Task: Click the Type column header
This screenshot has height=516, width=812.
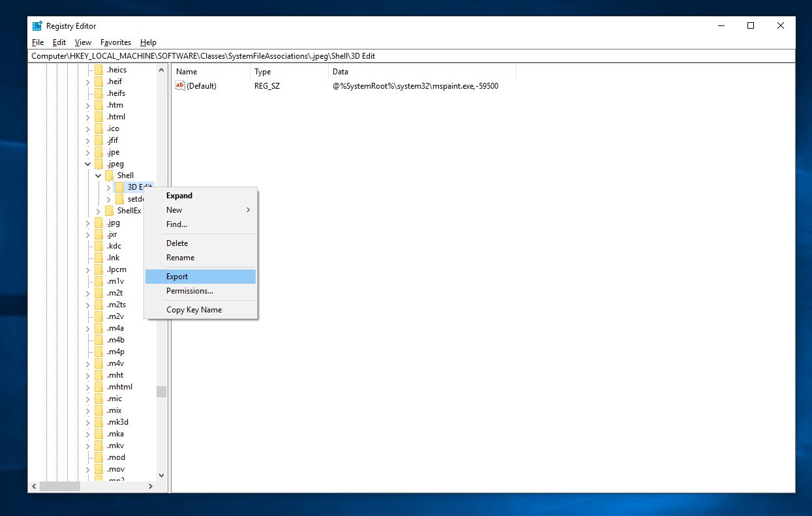Action: pyautogui.click(x=289, y=72)
